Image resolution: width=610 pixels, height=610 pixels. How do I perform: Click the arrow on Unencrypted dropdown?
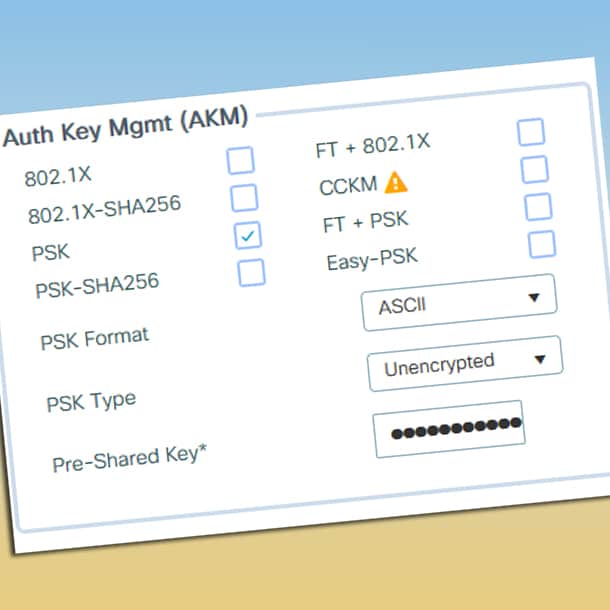tap(540, 359)
